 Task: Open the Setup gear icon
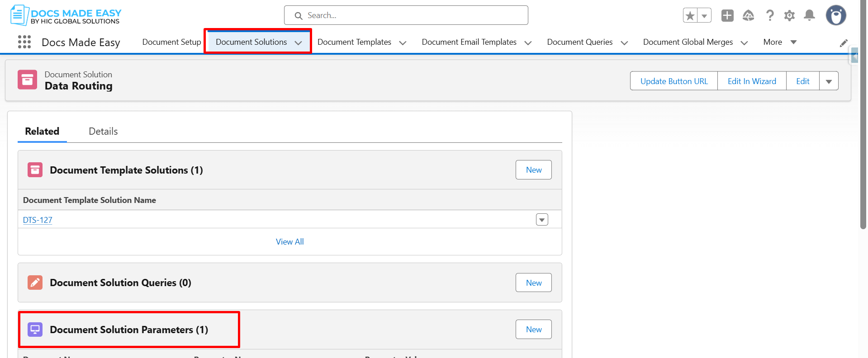(x=789, y=15)
